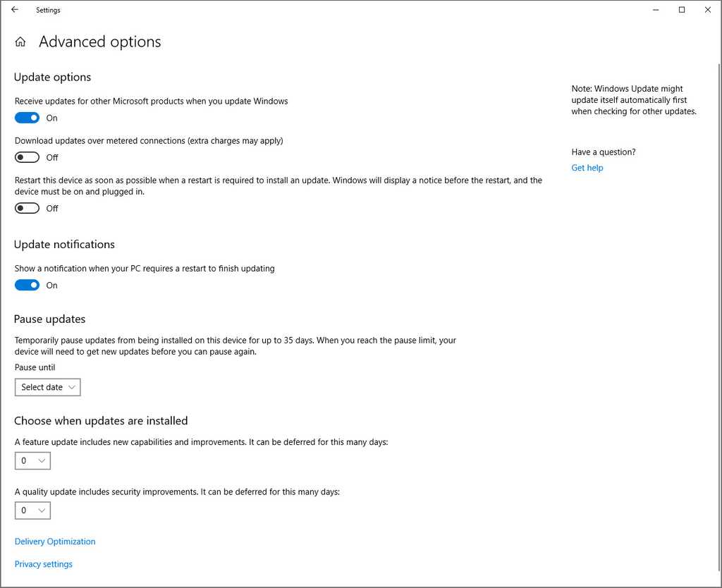Disable updates for other Microsoft products
This screenshot has width=722, height=588.
(x=27, y=118)
